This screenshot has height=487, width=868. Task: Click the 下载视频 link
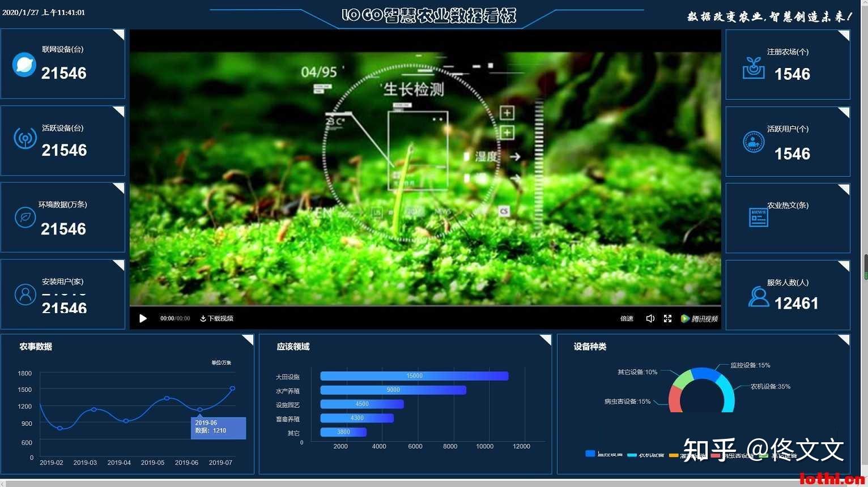click(220, 318)
